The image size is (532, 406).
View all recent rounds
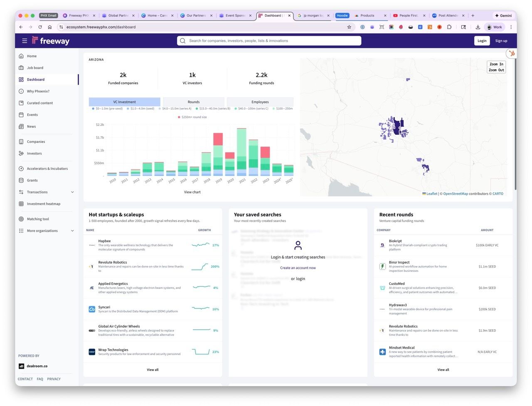click(443, 369)
